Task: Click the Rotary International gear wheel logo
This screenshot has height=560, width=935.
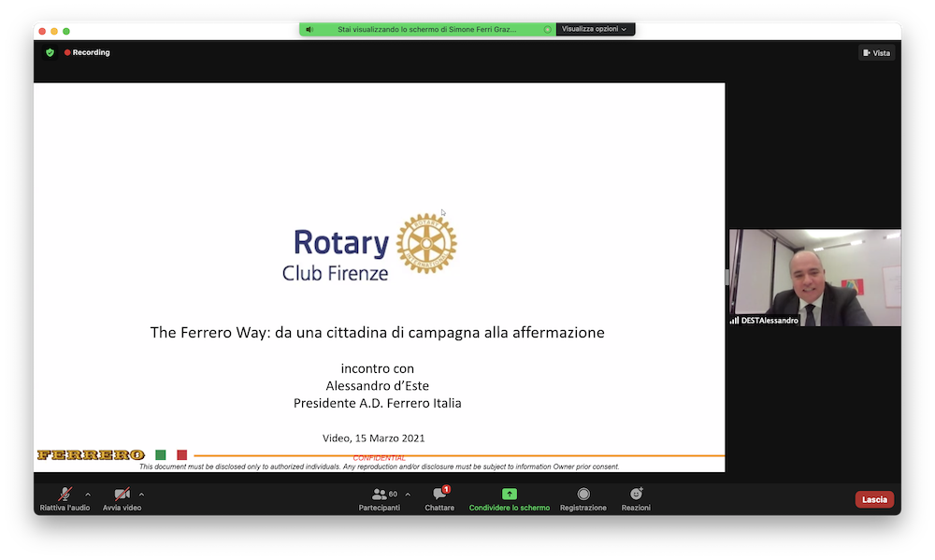Action: (426, 243)
